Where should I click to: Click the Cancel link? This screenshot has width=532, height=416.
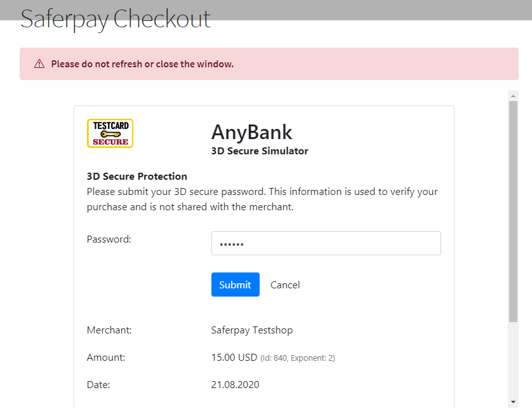(285, 285)
